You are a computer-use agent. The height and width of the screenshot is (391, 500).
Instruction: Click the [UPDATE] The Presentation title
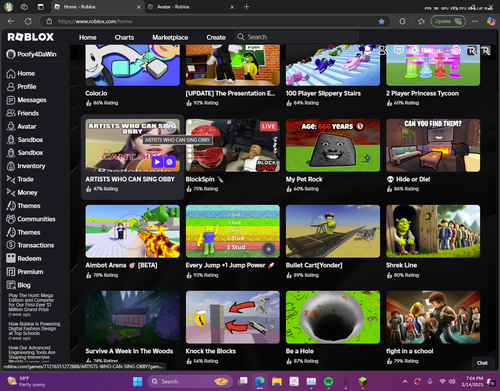(230, 93)
